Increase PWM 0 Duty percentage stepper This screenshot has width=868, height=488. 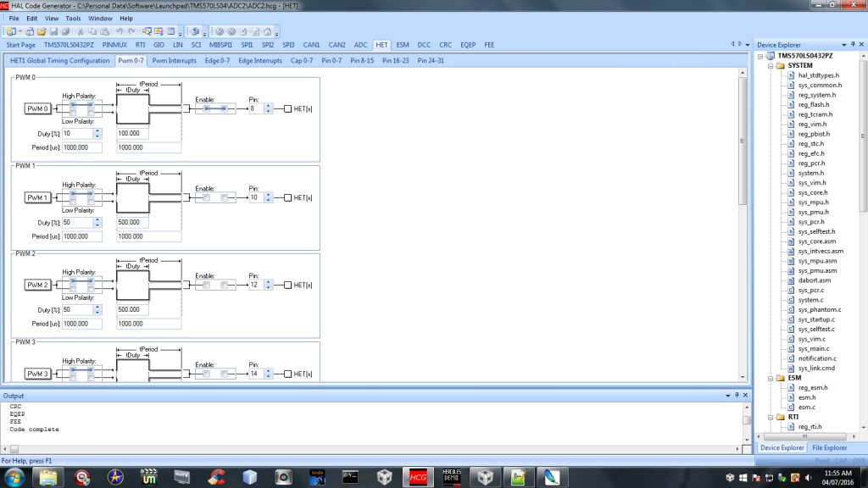[x=97, y=131]
